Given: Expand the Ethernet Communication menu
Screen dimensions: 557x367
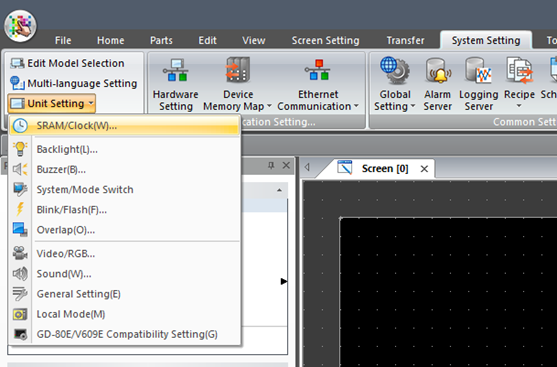Looking at the screenshot, I should tap(318, 85).
